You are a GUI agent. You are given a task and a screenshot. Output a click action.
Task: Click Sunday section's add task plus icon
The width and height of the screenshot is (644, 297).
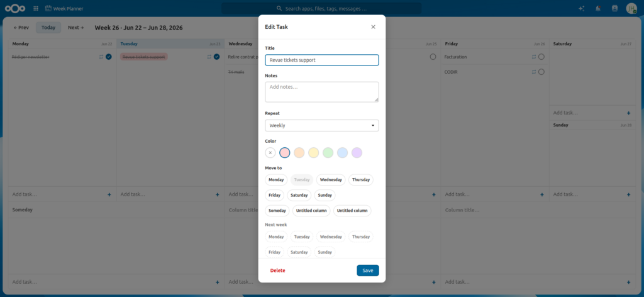pyautogui.click(x=628, y=194)
